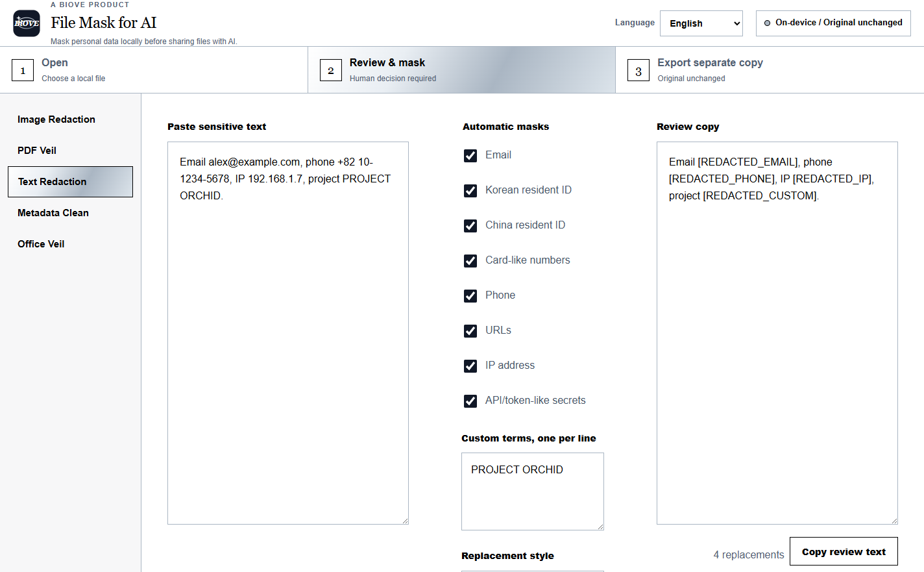The height and width of the screenshot is (572, 924).
Task: Uncheck the Phone mask checkbox
Action: coord(470,296)
